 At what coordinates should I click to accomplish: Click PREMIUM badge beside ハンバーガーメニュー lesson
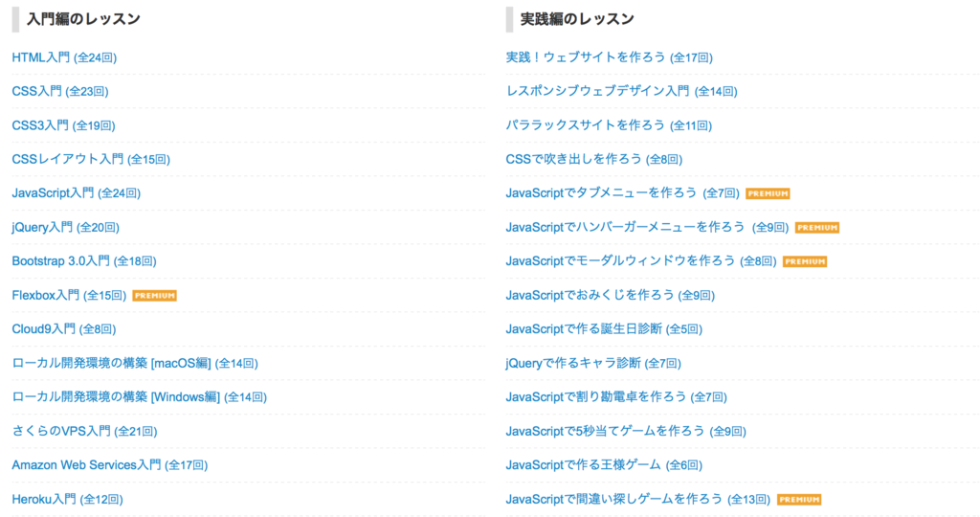tap(817, 228)
